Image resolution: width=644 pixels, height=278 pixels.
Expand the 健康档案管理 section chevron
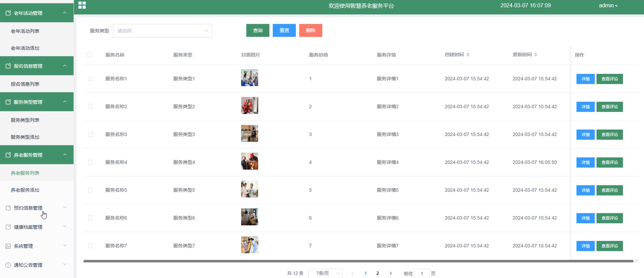click(x=65, y=227)
